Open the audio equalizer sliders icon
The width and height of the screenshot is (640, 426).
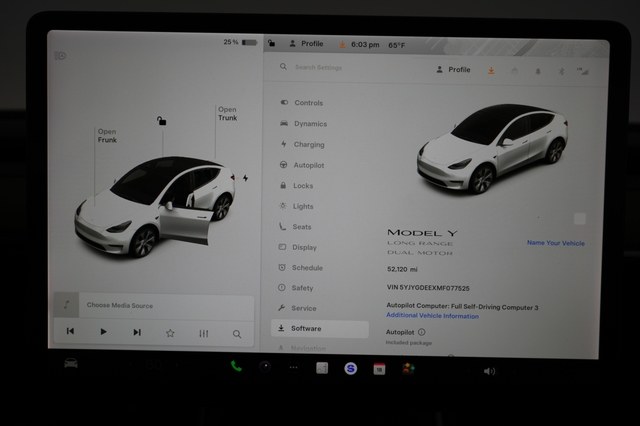[x=204, y=333]
